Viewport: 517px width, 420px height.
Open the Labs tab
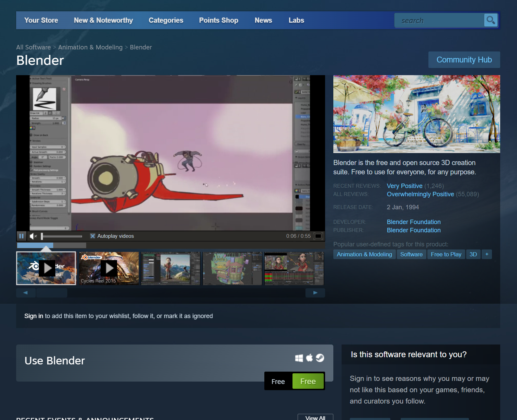coord(296,20)
